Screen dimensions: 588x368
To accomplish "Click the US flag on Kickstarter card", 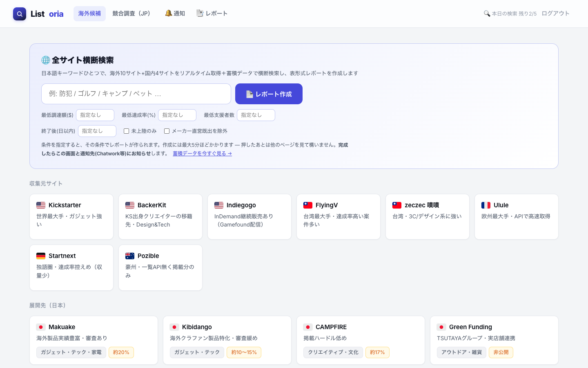I will click(41, 205).
